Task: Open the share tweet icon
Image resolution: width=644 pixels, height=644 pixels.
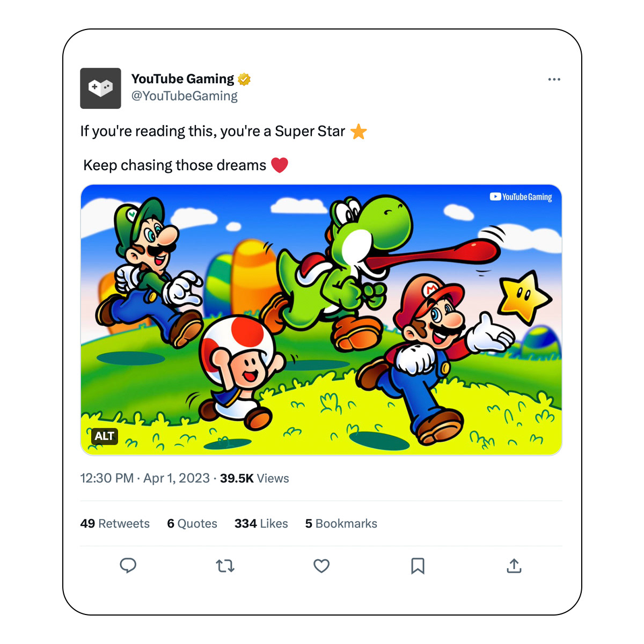Action: (514, 566)
